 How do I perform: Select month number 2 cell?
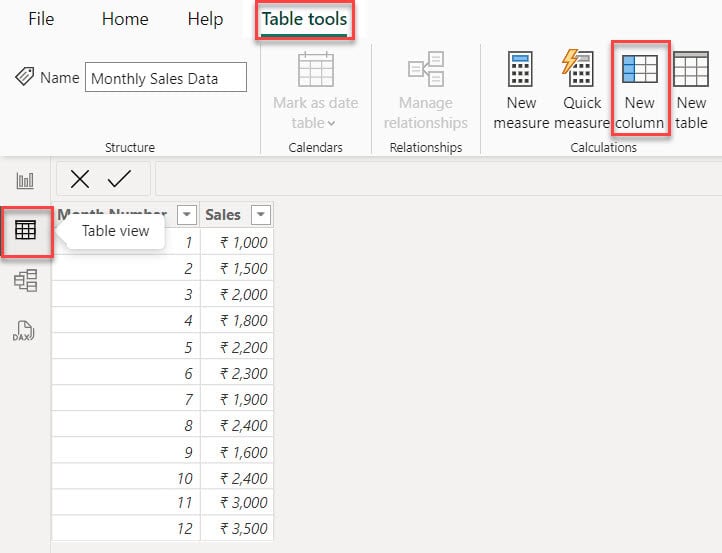pos(126,268)
